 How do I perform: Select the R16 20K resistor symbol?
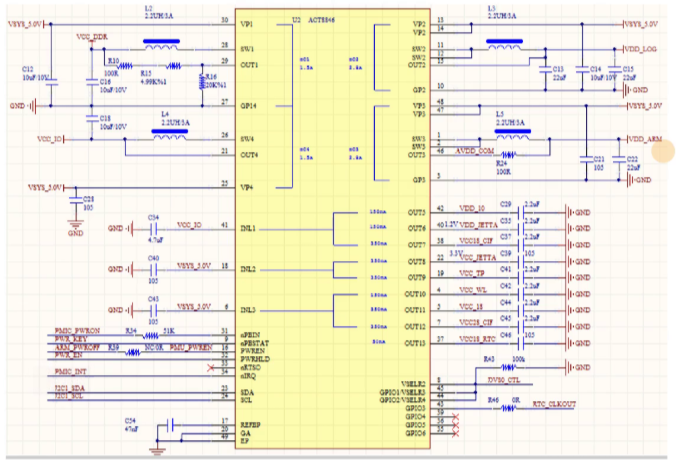point(199,82)
